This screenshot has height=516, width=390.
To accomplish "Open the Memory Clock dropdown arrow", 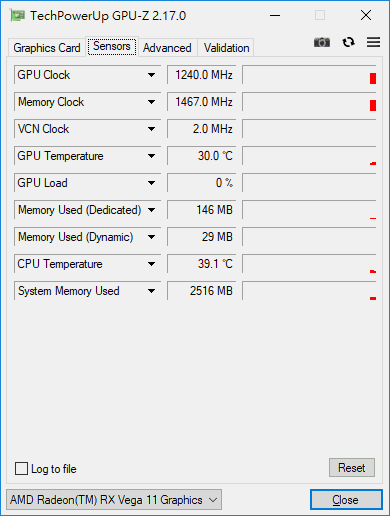I will (151, 102).
